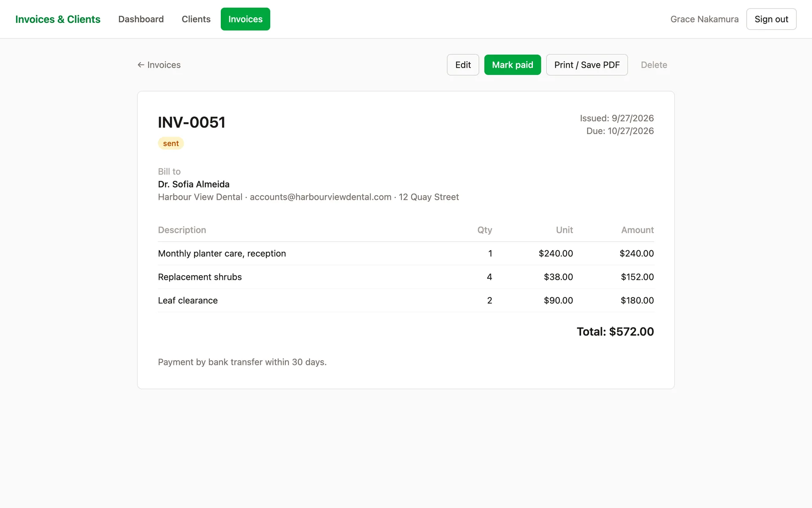The width and height of the screenshot is (812, 508).
Task: Open the Dashboard nav item
Action: coord(141,19)
